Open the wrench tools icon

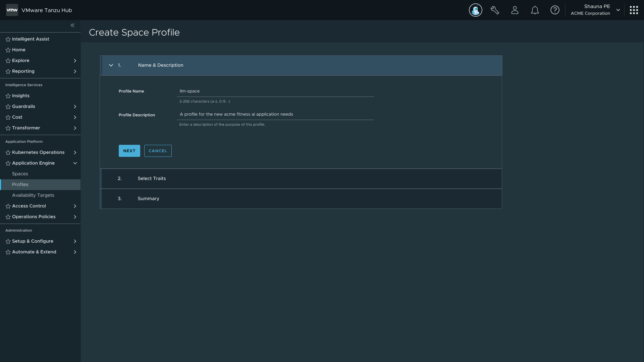[495, 10]
